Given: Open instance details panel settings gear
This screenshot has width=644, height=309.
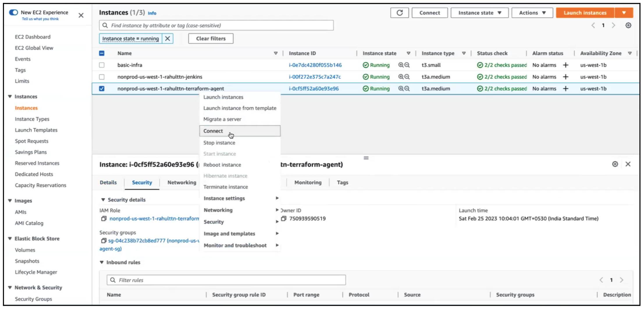Looking at the screenshot, I should point(615,164).
